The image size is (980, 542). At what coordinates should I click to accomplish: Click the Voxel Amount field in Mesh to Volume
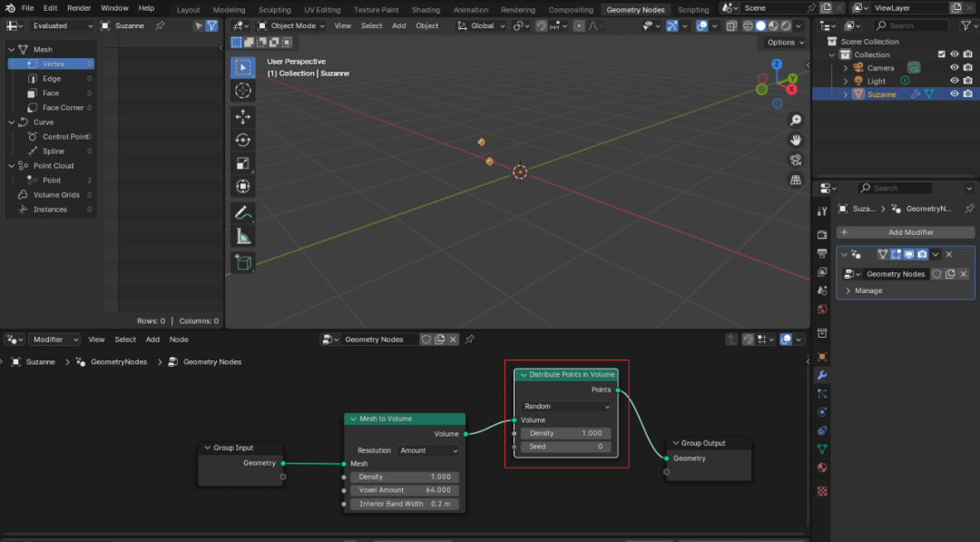coord(405,490)
